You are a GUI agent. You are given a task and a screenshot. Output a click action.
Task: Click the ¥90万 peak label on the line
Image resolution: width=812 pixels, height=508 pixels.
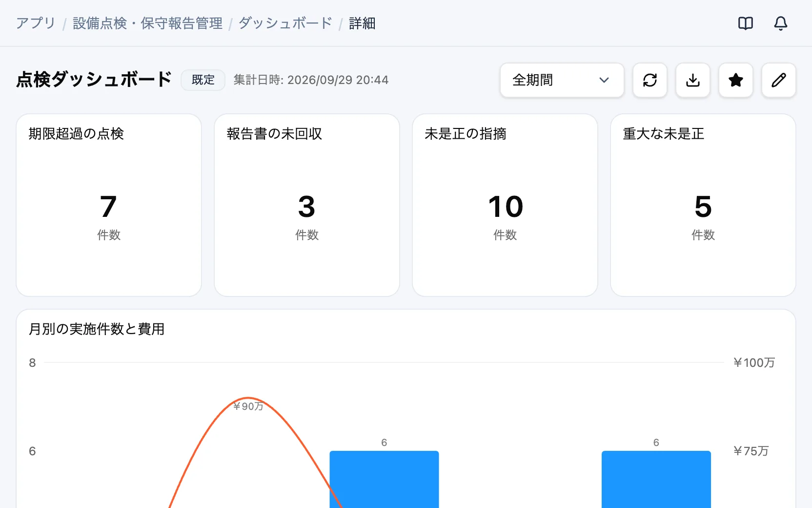tap(248, 406)
